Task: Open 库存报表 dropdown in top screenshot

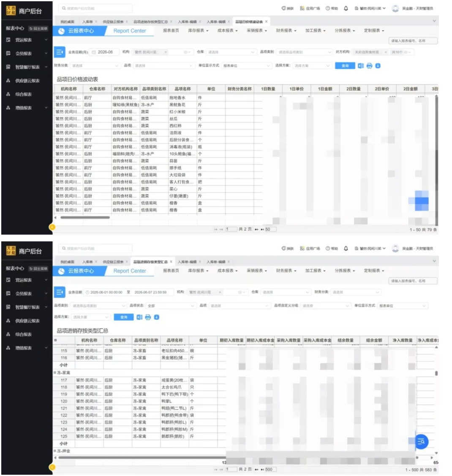Action: coord(198,30)
